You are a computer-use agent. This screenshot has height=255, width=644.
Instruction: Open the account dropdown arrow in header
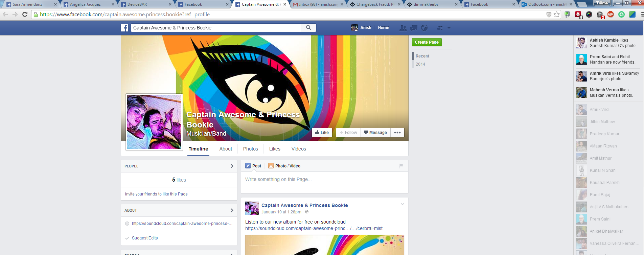[449, 28]
